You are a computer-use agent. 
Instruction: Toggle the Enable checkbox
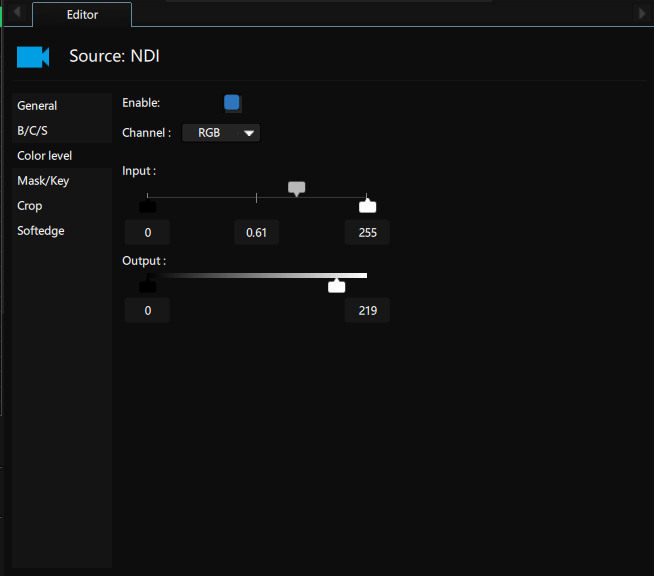(232, 102)
